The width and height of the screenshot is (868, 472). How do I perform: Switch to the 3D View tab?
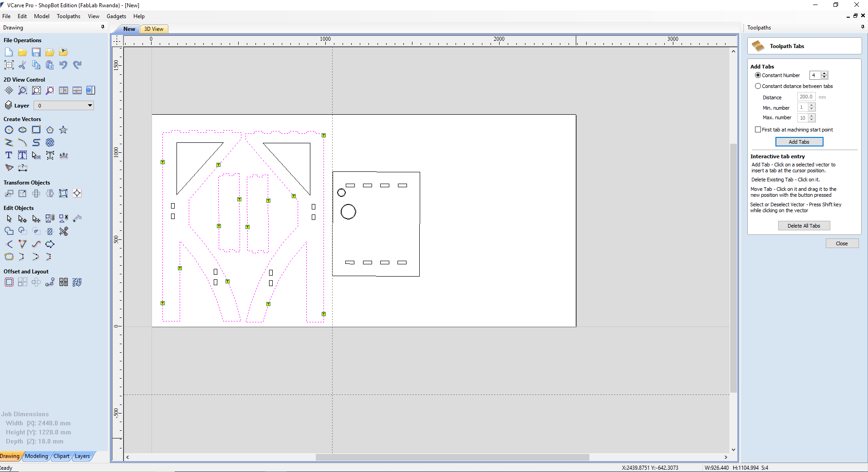click(x=154, y=29)
